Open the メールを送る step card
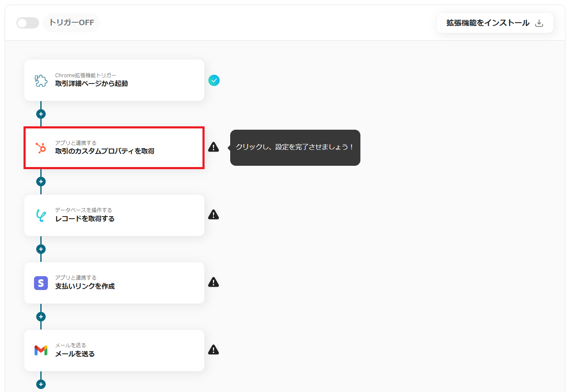 click(114, 350)
